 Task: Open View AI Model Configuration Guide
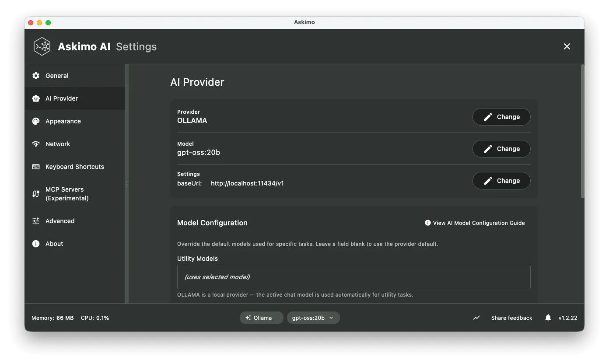pos(475,223)
